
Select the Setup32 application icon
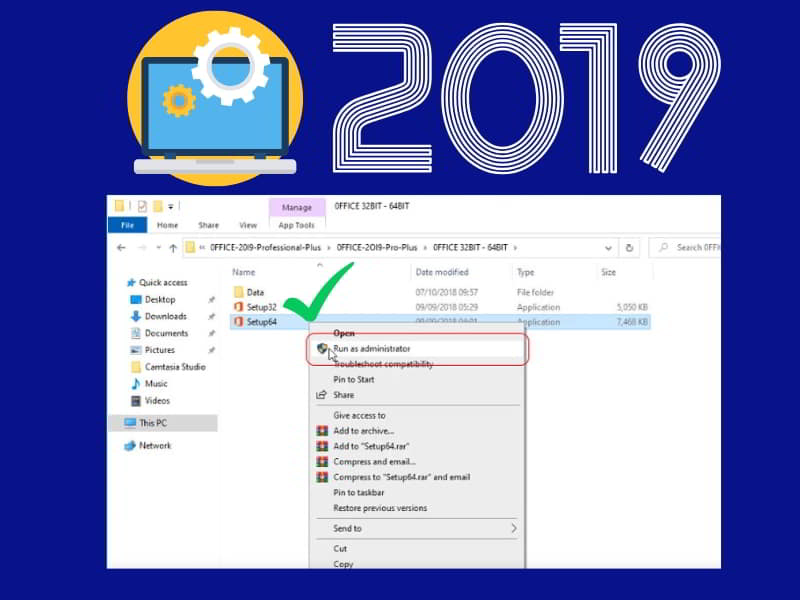236,306
